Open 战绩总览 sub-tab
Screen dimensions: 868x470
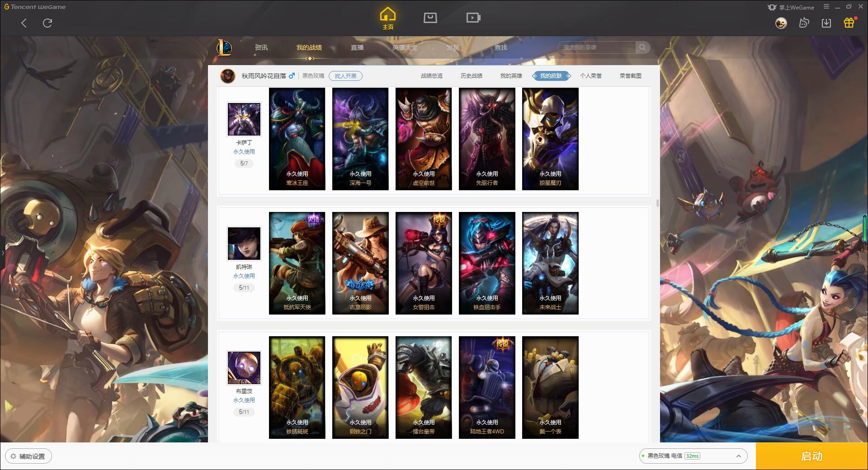click(x=432, y=76)
